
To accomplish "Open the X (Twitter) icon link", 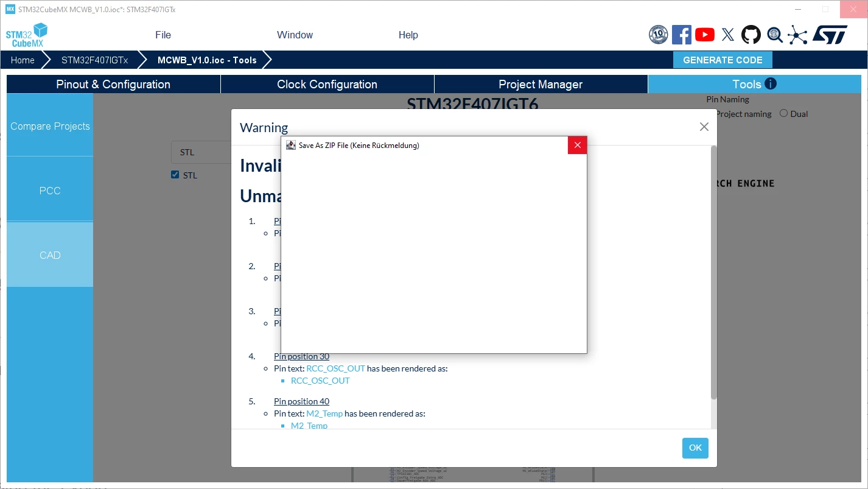I will 728,35.
